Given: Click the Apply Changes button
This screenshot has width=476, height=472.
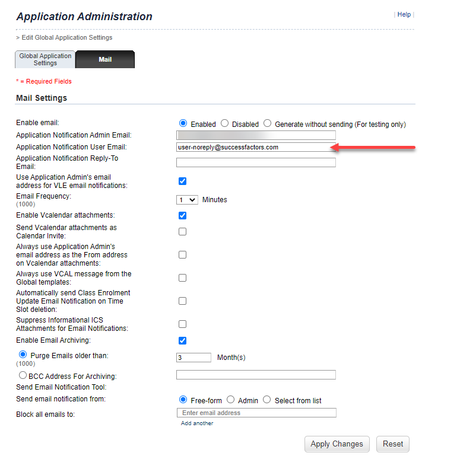Looking at the screenshot, I should click(337, 444).
